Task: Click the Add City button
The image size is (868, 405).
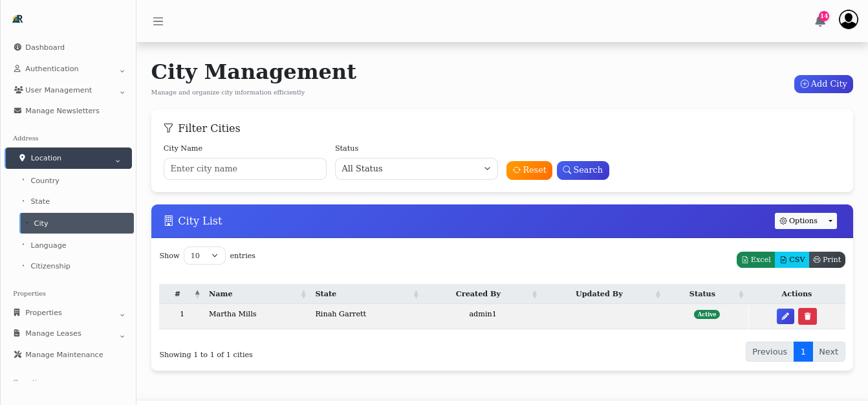Action: coord(823,83)
